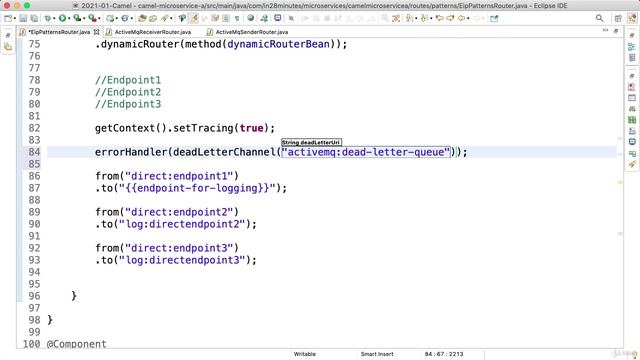Click the Pin Editor icon
The width and height of the screenshot is (640, 360).
(x=494, y=18)
